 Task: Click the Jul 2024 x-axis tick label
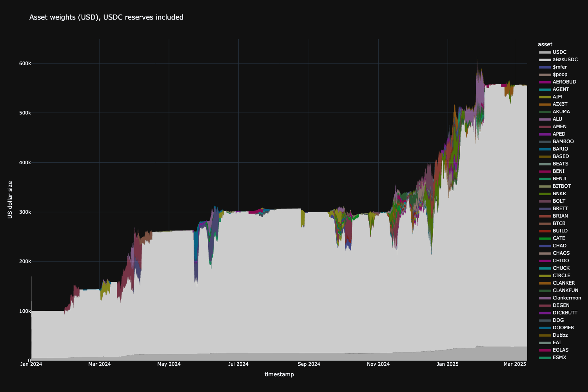coord(238,364)
